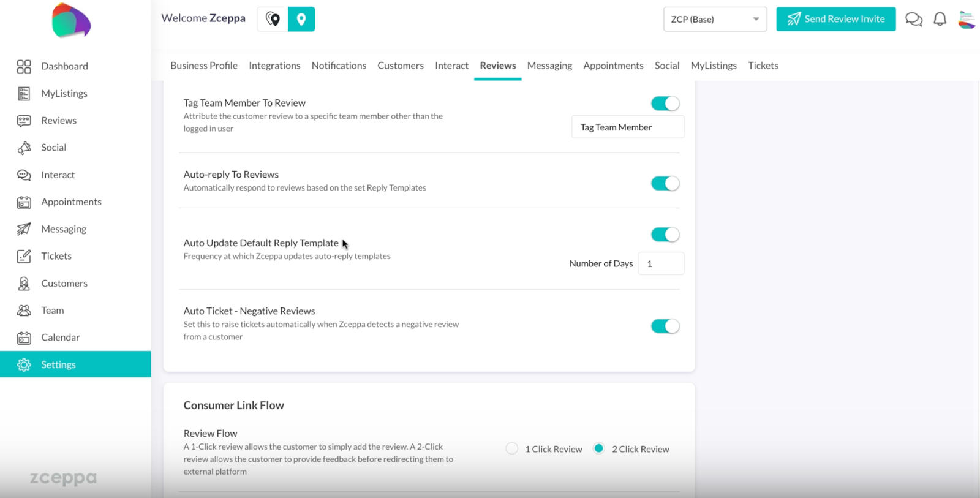Open Calendar label in the sidebar
The image size is (980, 498).
click(x=60, y=338)
